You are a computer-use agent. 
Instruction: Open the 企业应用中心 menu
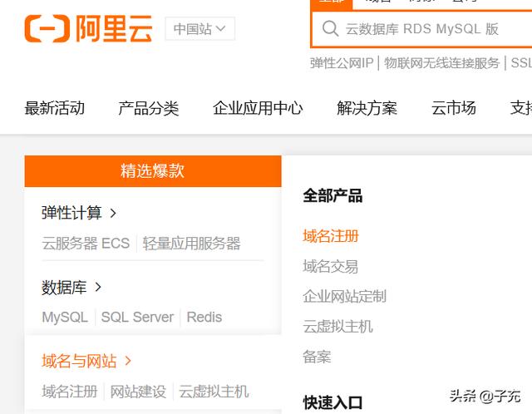(258, 108)
